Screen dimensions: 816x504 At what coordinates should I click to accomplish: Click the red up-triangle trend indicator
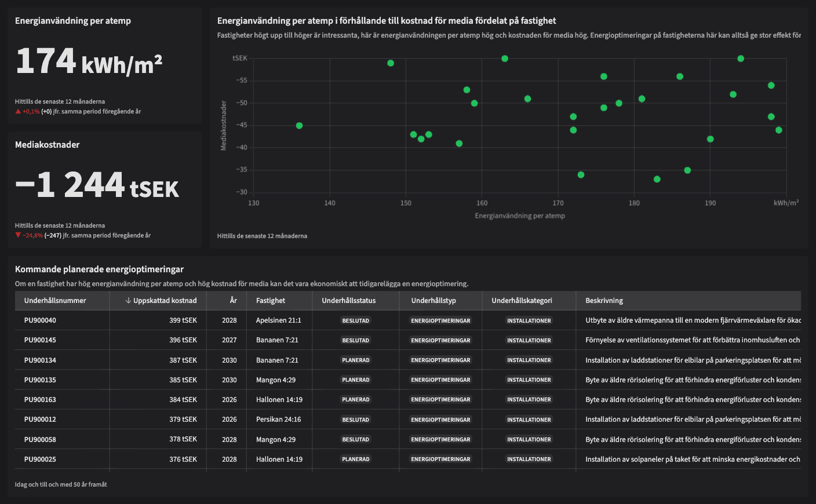(18, 111)
